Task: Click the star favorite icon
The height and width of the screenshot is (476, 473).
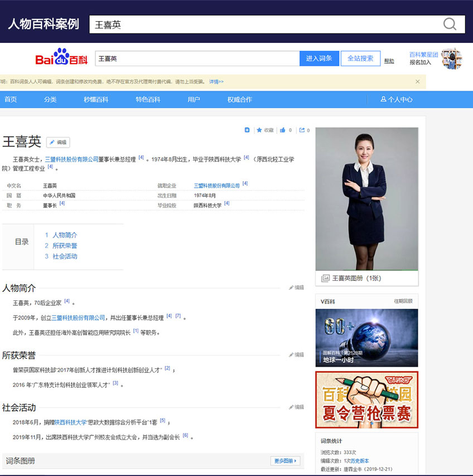Action: pyautogui.click(x=259, y=130)
